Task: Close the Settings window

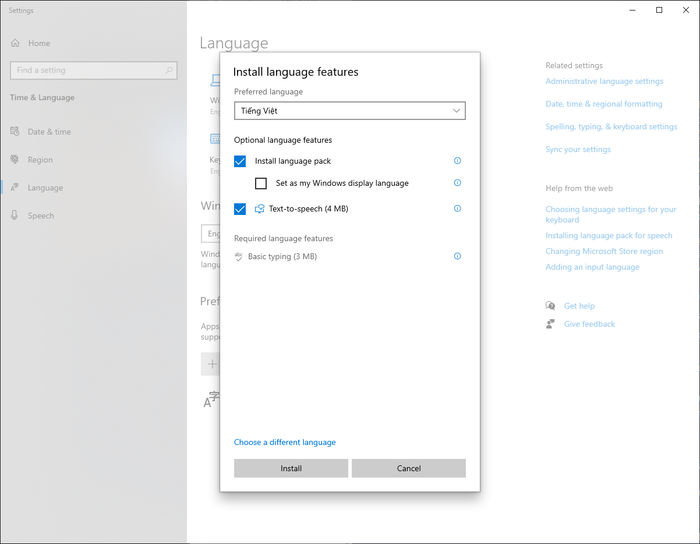Action: (x=686, y=10)
